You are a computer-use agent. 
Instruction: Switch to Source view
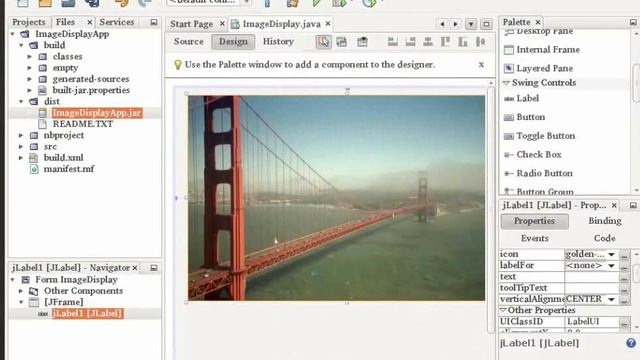pos(189,42)
